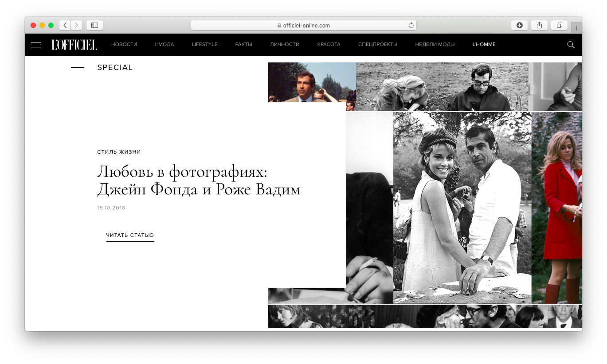Open the site search magnifier icon
Screen dimensions: 607x364
tap(571, 45)
